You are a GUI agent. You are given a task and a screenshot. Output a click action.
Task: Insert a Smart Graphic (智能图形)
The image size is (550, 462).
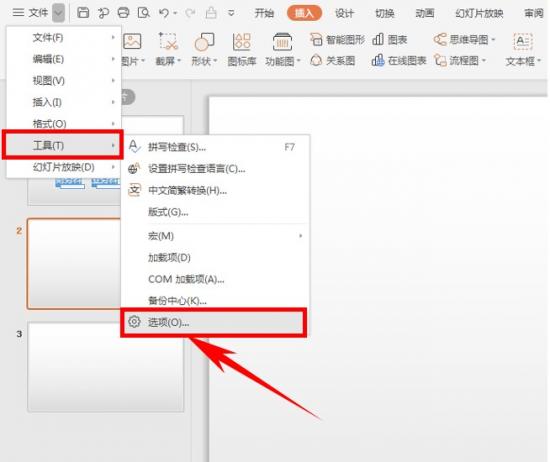point(337,40)
